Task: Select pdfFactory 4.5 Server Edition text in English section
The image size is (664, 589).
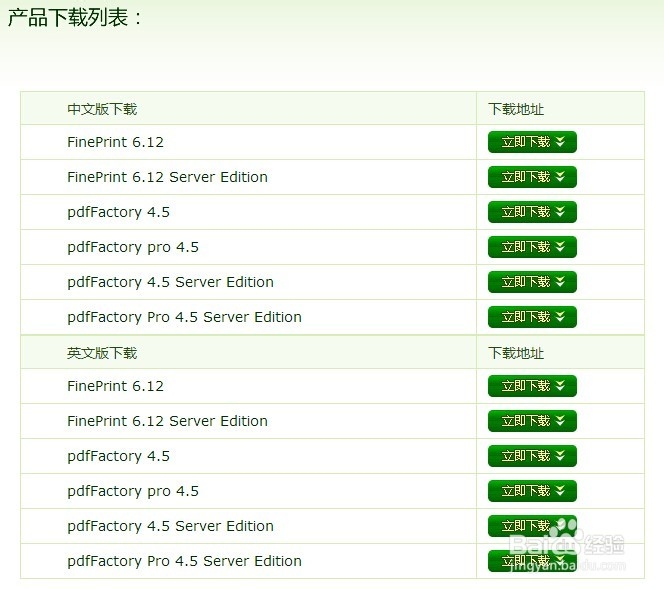Action: pyautogui.click(x=170, y=526)
